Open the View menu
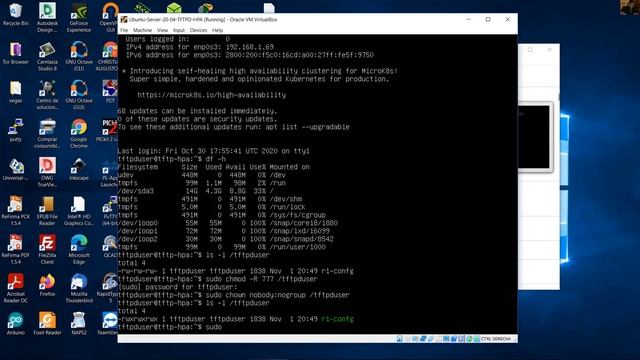This screenshot has height=360, width=640. pos(162,30)
